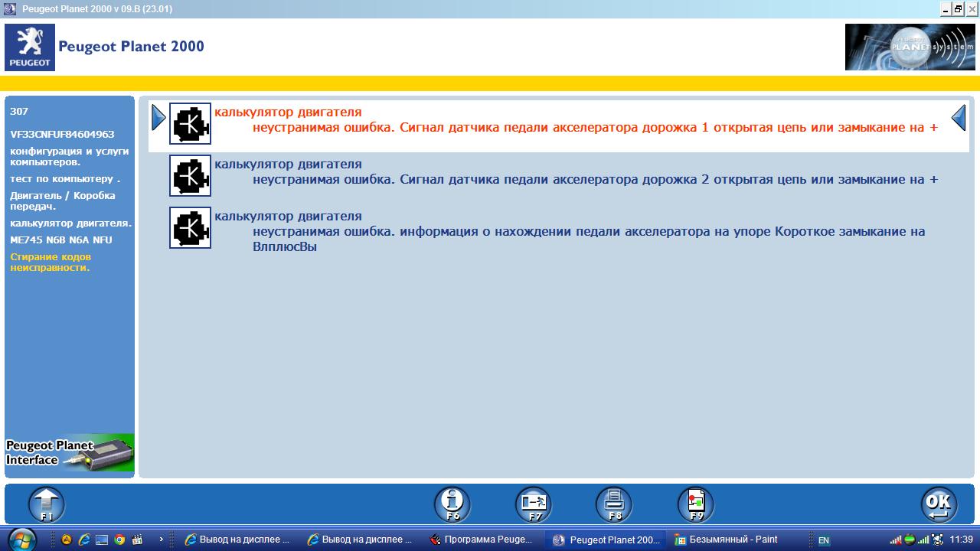Open 'конфигурация и услуги компьютеров' sidebar entry
The height and width of the screenshot is (551, 980).
70,157
